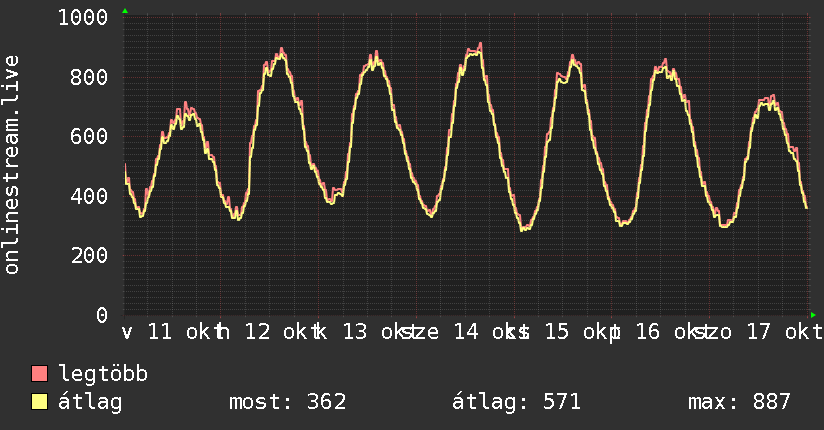Select the legtöbb legend label

click(x=103, y=374)
